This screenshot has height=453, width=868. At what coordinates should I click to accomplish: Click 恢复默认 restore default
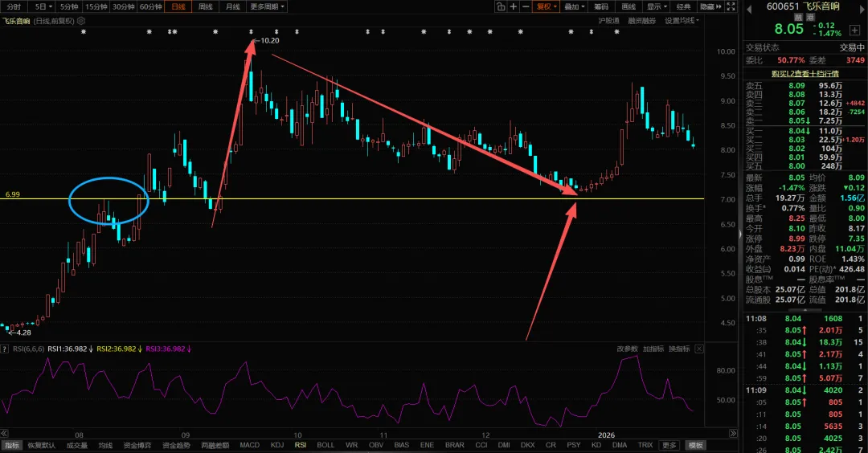[42, 445]
